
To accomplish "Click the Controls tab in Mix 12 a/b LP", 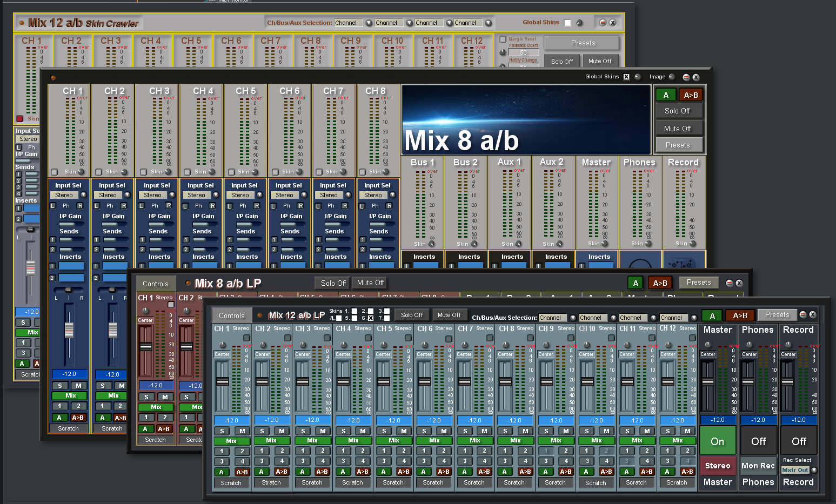I will click(231, 315).
